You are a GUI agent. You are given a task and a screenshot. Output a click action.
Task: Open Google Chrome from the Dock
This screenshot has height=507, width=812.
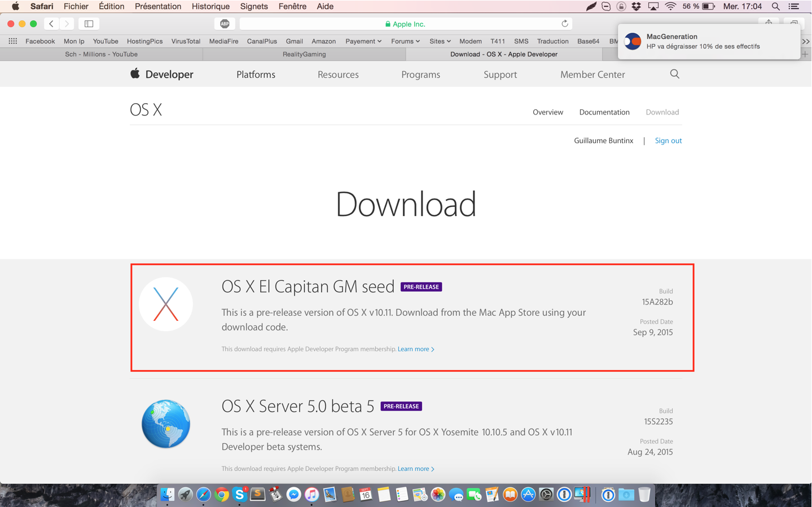pos(222,495)
